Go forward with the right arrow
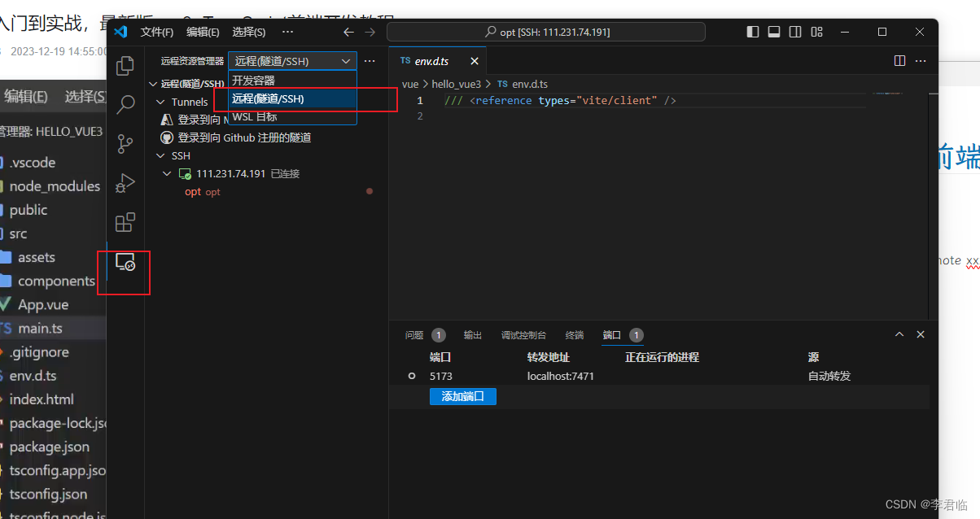This screenshot has height=519, width=980. pos(370,32)
